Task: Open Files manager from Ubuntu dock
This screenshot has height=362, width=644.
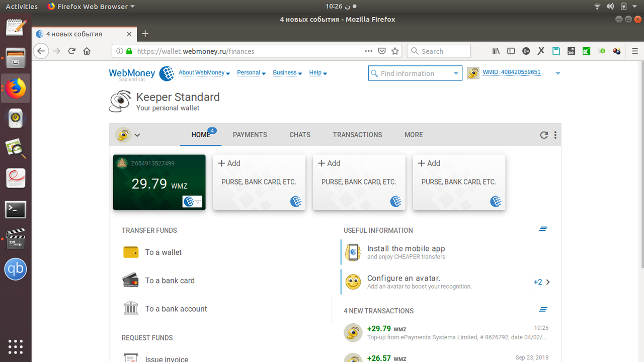Action: point(16,57)
